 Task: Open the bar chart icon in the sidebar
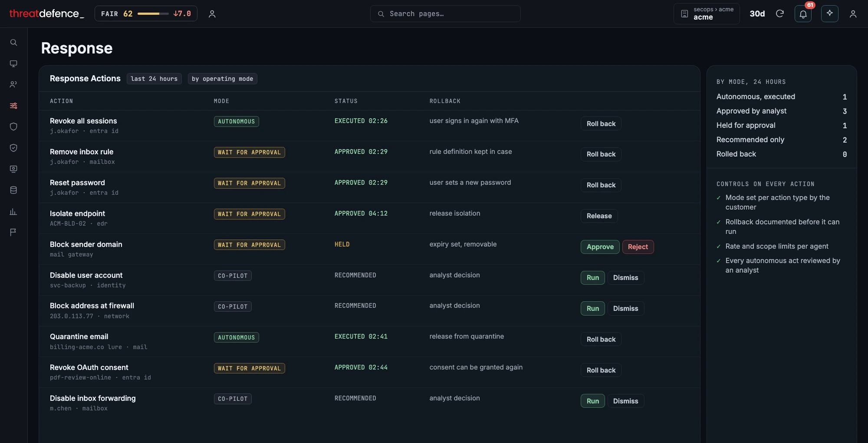point(13,212)
